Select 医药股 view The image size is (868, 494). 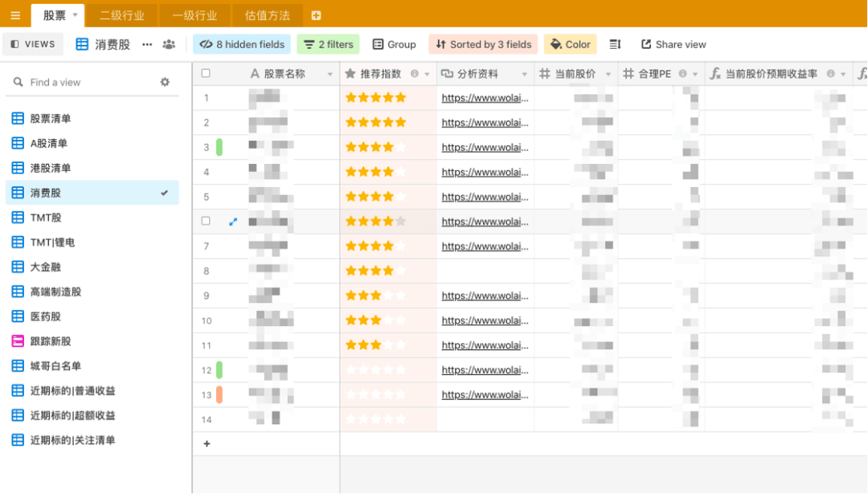[92, 316]
